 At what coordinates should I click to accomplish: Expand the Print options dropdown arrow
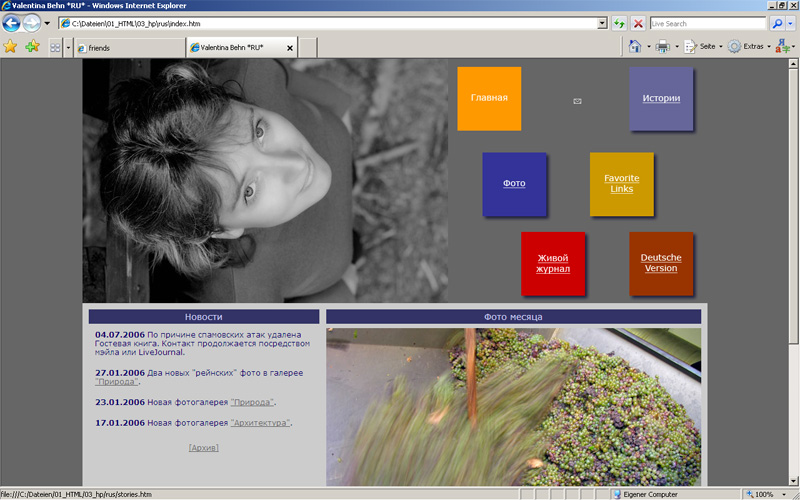point(677,47)
